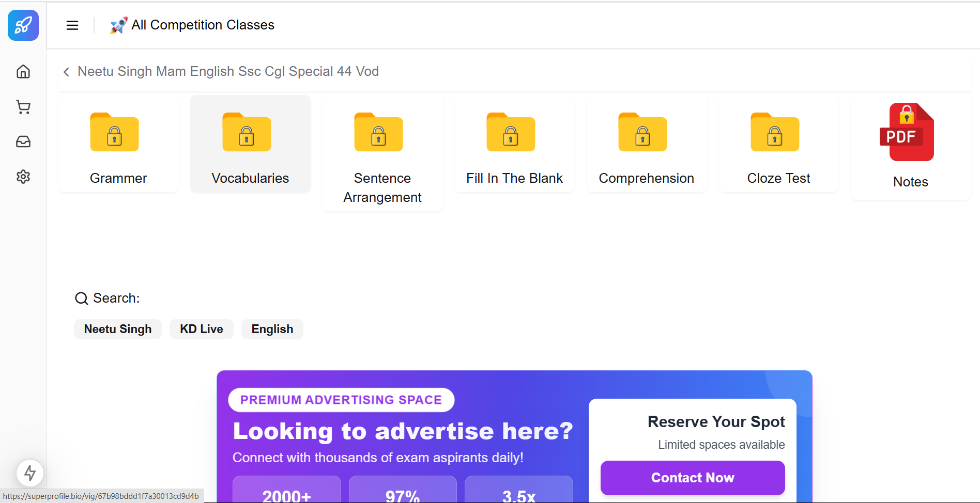Click the Contact Now button

[692, 478]
